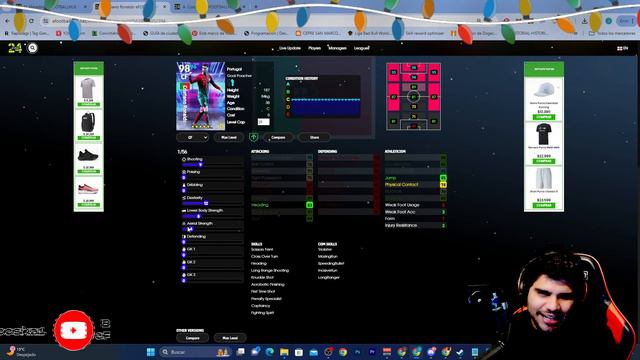The image size is (640, 360).
Task: Open the Managers menu
Action: [x=338, y=48]
